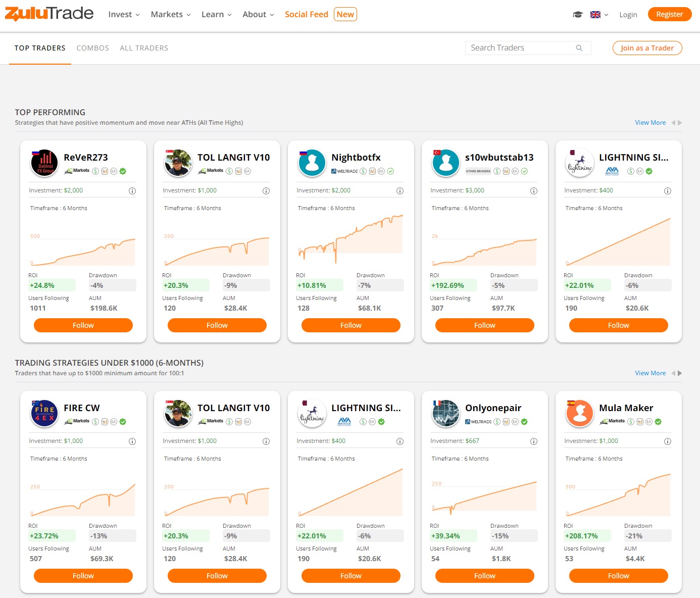700x598 pixels.
Task: Select the Top Traders tab
Action: click(40, 48)
